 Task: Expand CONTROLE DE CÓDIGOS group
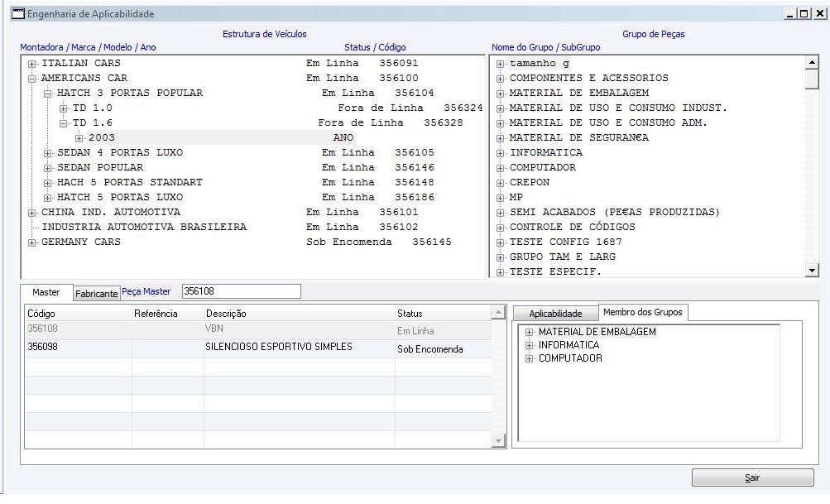500,228
